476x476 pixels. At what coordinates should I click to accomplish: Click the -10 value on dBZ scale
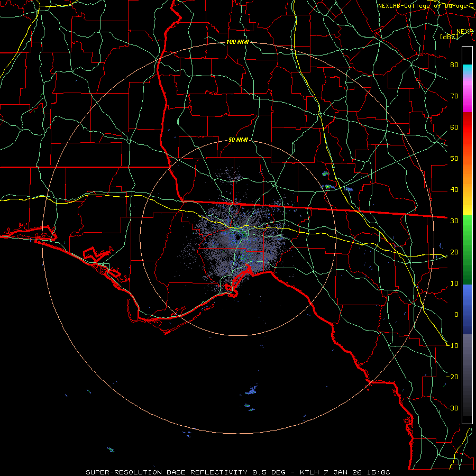pyautogui.click(x=452, y=346)
